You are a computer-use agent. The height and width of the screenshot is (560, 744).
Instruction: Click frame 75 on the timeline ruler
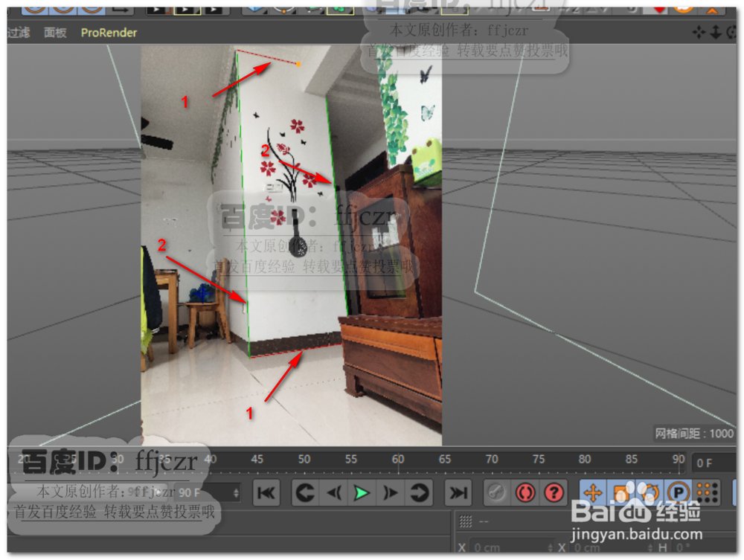[538, 460]
